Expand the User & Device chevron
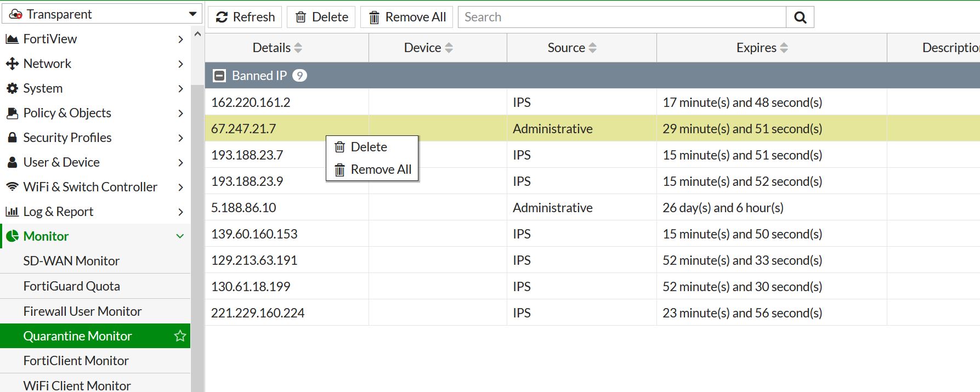The image size is (980, 392). [x=180, y=163]
